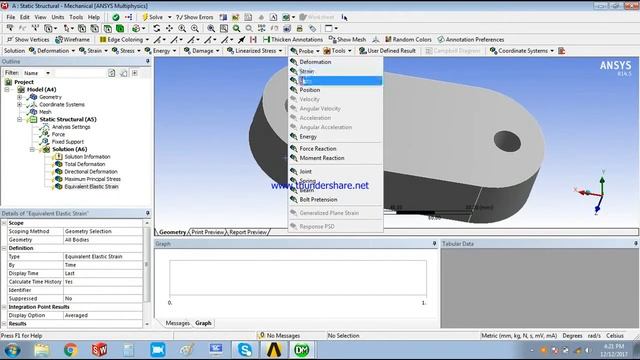Switch to the Report Preview tab

coord(247,232)
